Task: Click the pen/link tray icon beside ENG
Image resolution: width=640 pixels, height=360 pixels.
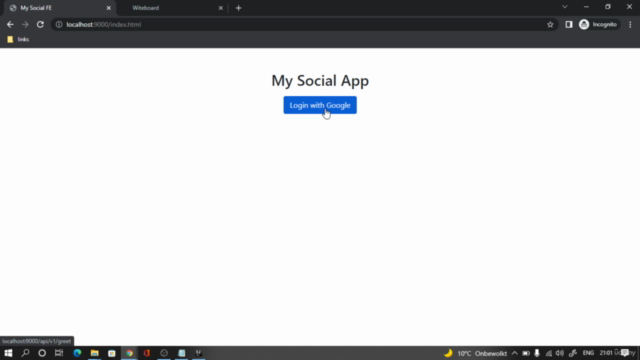Action: 573,353
